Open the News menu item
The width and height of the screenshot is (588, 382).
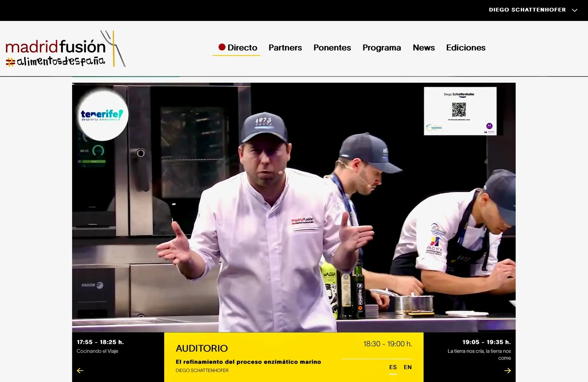point(424,48)
